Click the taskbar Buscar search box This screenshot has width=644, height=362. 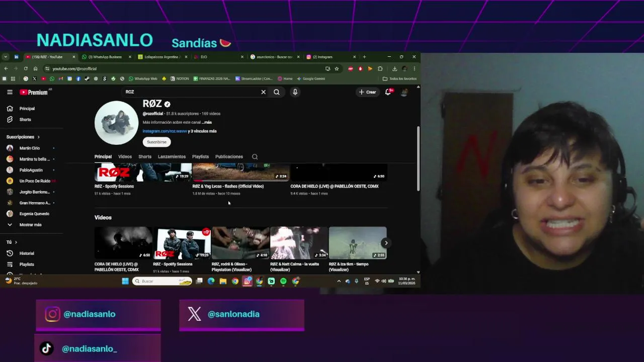(162, 281)
